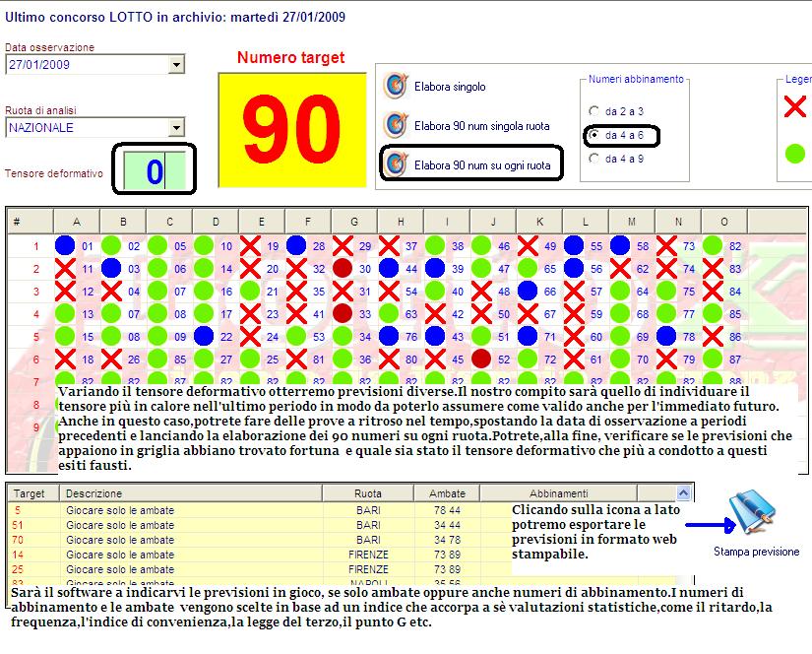Click green circle in the legend panel

795,154
